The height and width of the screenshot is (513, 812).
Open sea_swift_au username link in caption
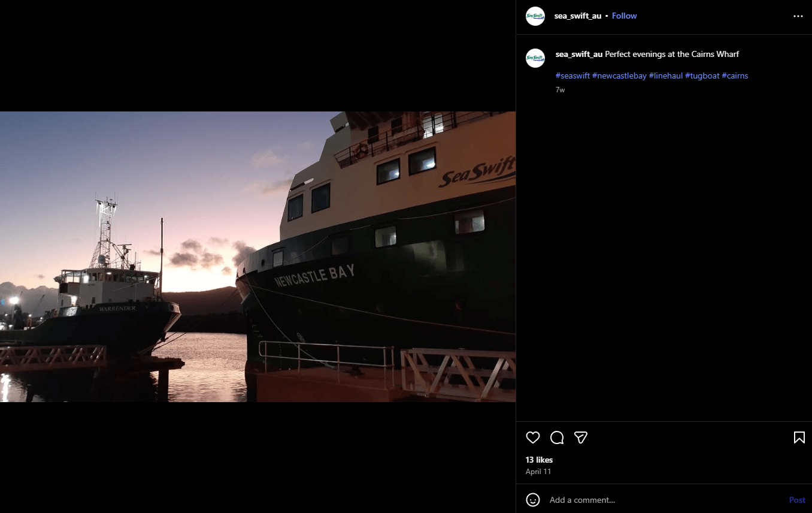(x=579, y=54)
